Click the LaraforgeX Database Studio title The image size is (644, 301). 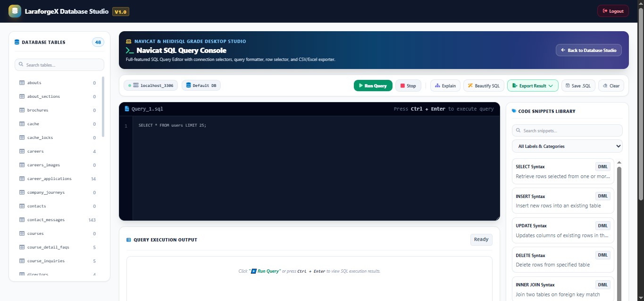coord(67,11)
